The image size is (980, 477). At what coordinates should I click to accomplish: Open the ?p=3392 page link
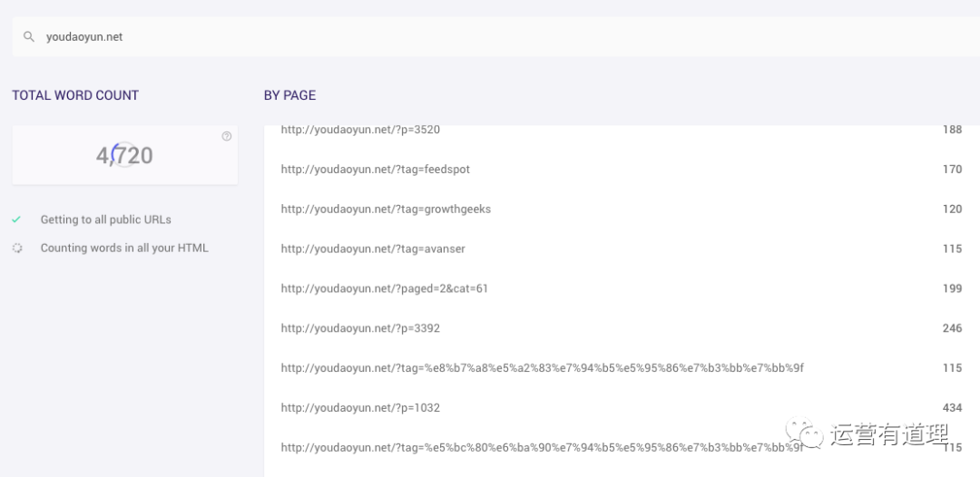coord(360,327)
